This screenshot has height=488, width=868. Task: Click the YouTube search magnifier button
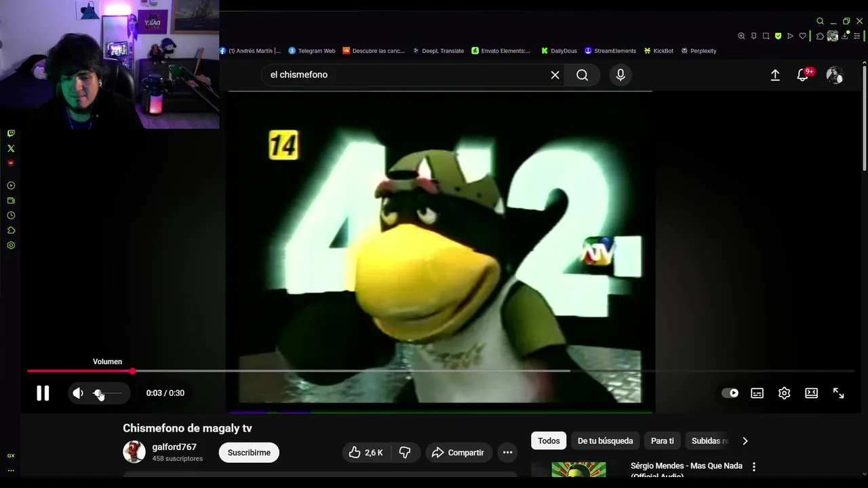[x=583, y=75]
